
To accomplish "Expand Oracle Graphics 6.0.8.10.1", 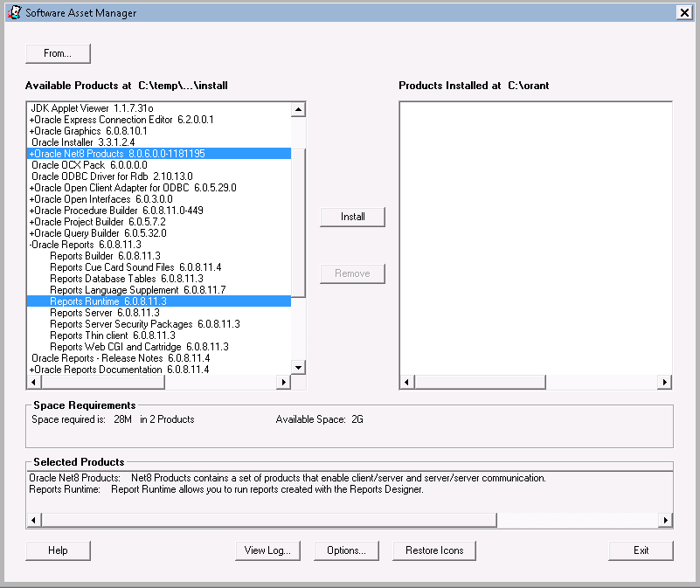I will pyautogui.click(x=31, y=131).
